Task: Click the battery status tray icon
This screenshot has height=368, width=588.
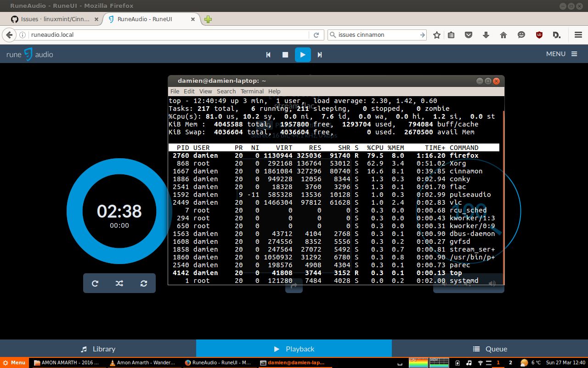Action: click(x=458, y=363)
